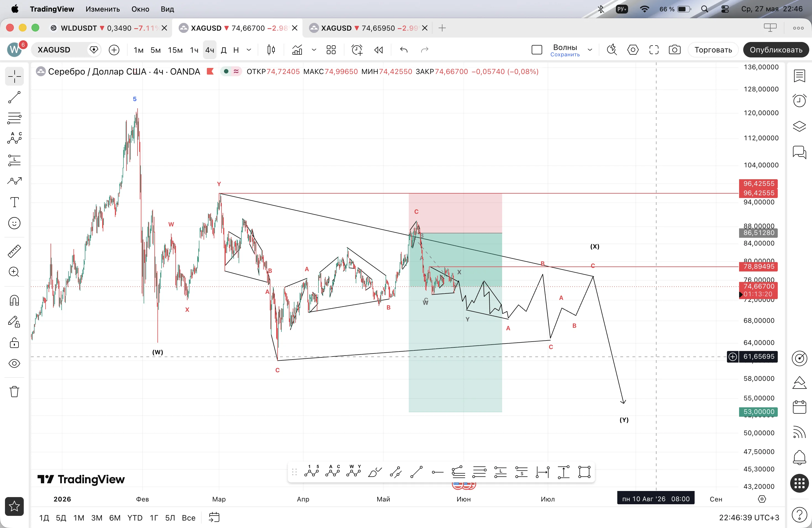The image size is (812, 528).
Task: Open notifications bell in right sidebar
Action: (799, 458)
